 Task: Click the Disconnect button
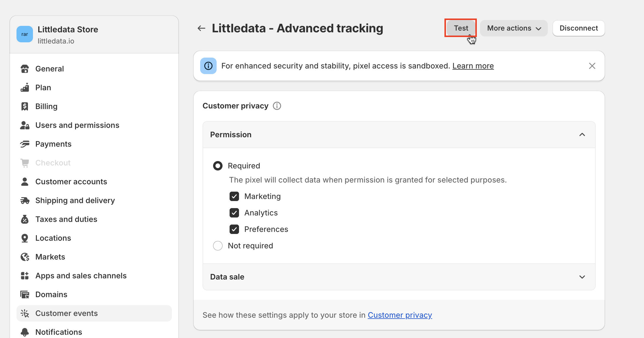[579, 28]
